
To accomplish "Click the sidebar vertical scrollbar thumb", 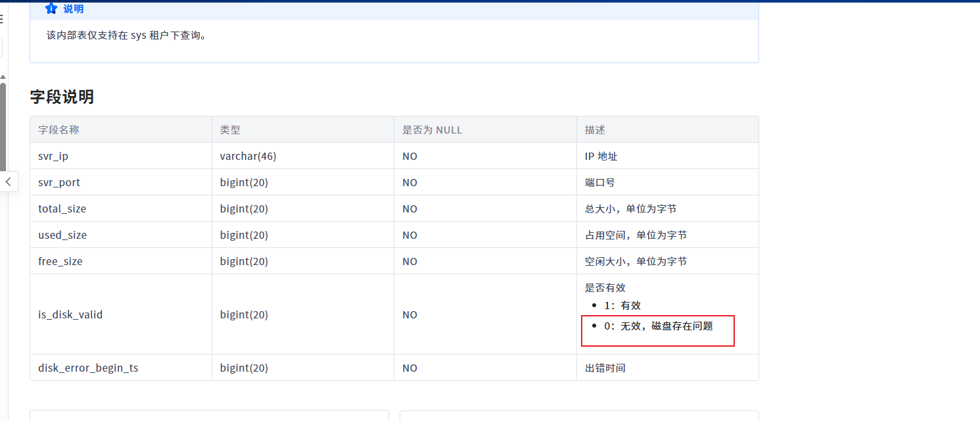I will pos(3,125).
